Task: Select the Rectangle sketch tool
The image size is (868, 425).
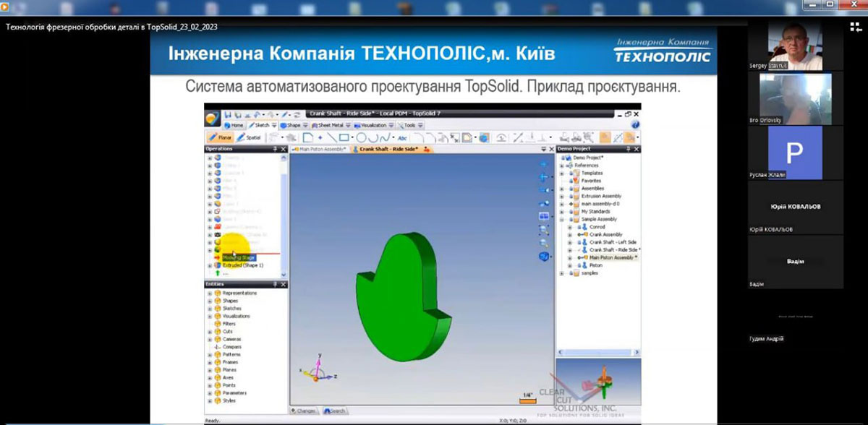Action: (345, 137)
